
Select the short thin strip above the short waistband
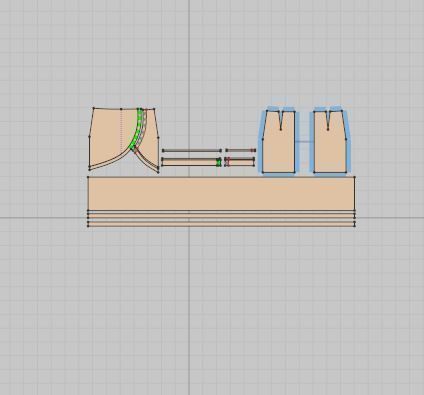pos(241,150)
